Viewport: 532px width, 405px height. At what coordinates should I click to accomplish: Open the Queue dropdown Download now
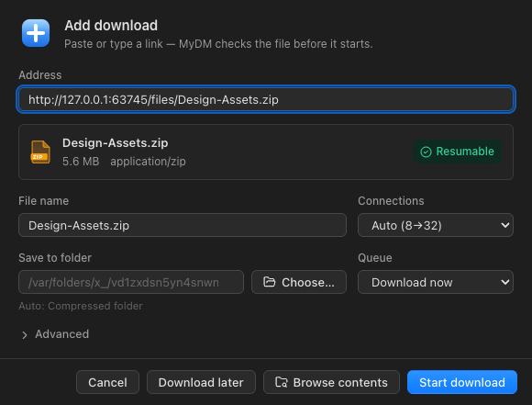point(436,282)
